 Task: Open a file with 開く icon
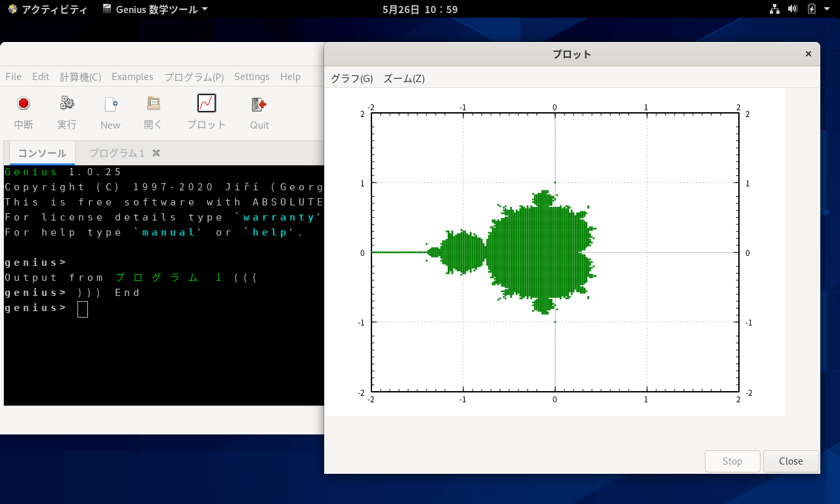coord(153,104)
